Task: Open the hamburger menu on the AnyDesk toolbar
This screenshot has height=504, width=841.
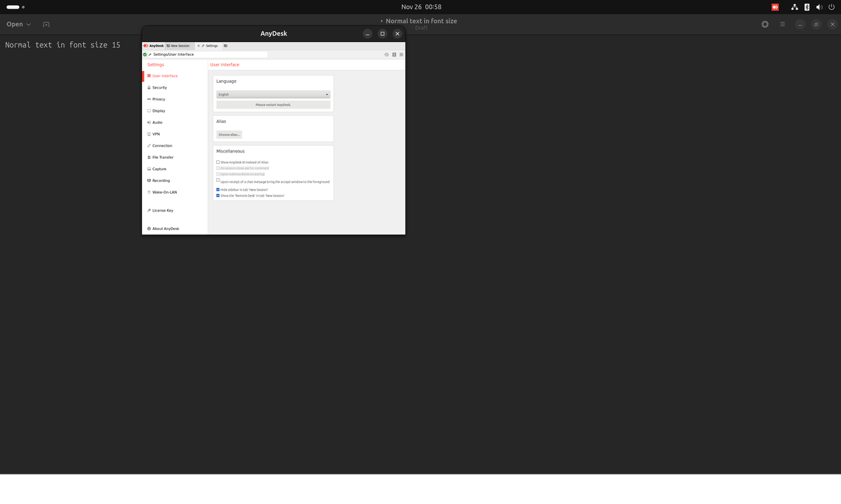Action: (401, 55)
